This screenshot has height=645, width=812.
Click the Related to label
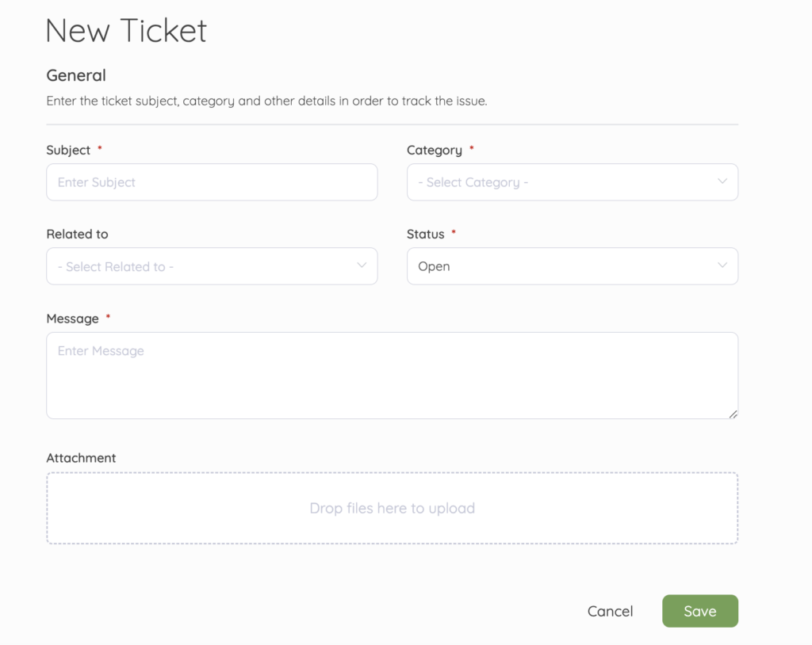click(77, 234)
